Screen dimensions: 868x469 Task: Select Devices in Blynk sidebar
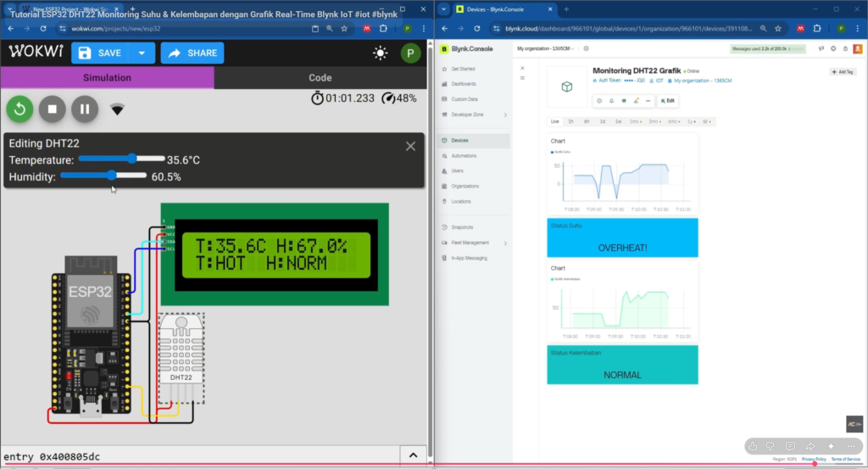[x=474, y=141]
